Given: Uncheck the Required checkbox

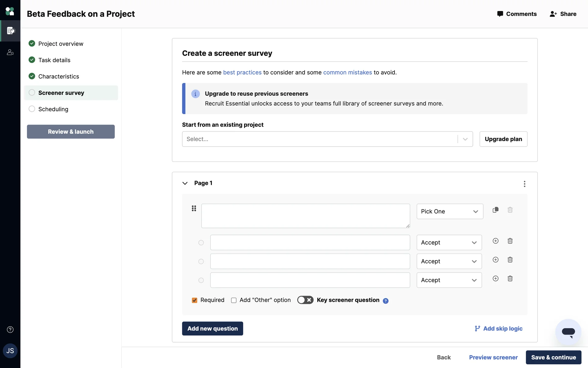Looking at the screenshot, I should [194, 300].
